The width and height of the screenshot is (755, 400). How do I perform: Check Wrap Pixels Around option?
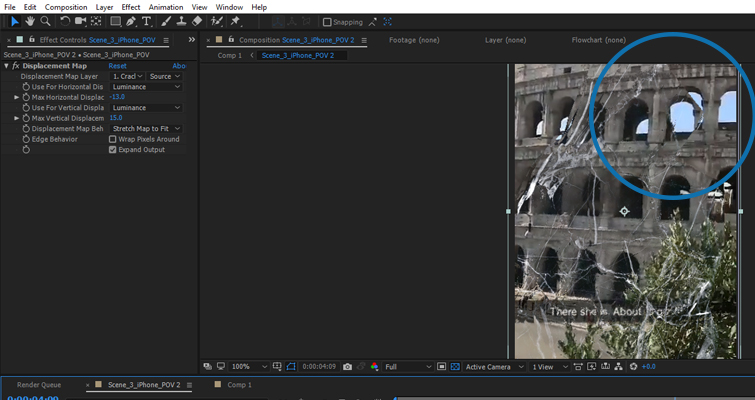[112, 139]
